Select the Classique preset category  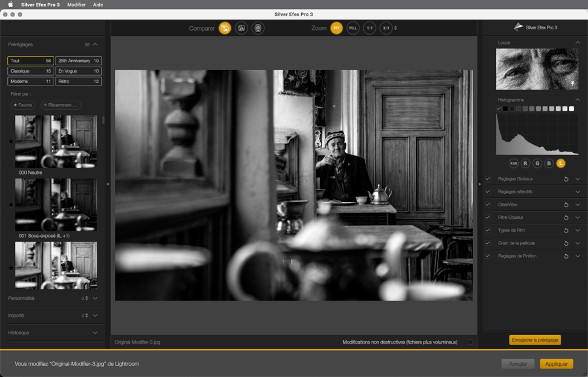click(x=30, y=71)
